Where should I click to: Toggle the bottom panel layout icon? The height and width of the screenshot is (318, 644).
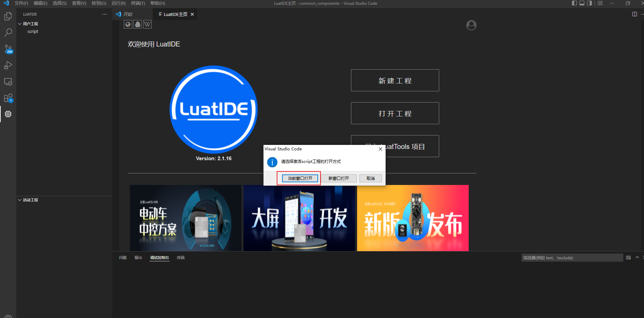pyautogui.click(x=582, y=3)
